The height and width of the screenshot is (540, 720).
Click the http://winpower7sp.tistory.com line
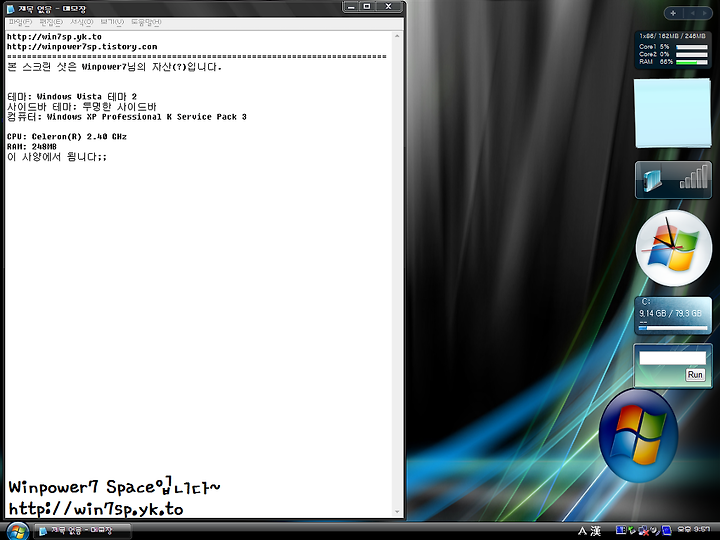tap(82, 47)
